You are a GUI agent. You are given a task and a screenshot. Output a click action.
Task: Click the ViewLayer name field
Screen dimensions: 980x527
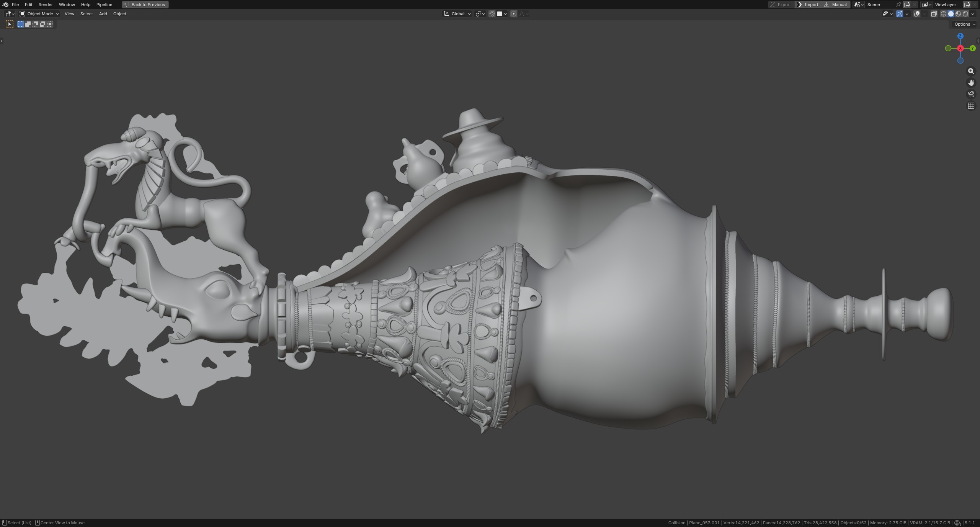[947, 5]
